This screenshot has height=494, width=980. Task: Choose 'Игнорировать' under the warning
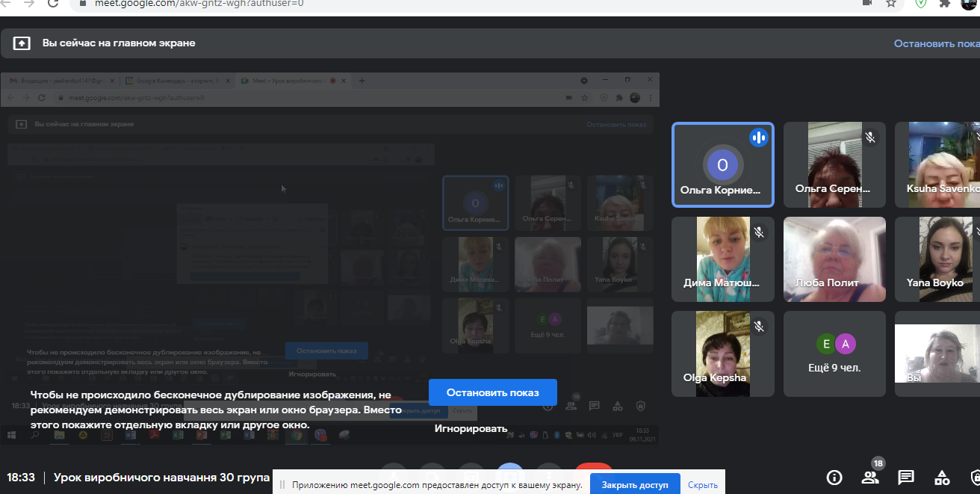[x=471, y=429]
